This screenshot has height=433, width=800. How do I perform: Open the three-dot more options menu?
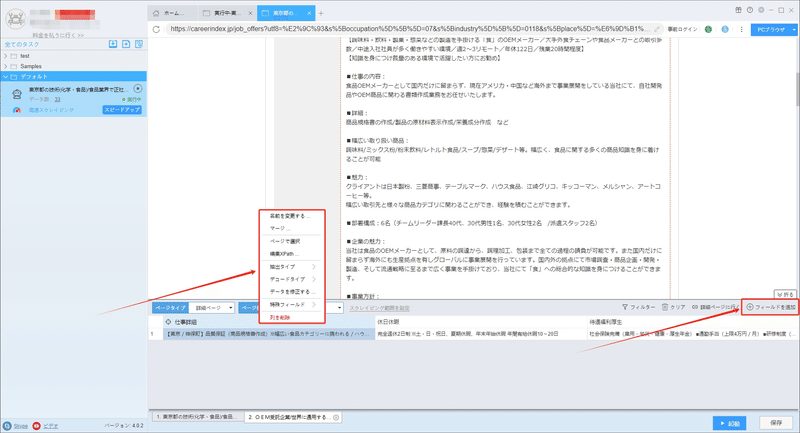coord(741,30)
